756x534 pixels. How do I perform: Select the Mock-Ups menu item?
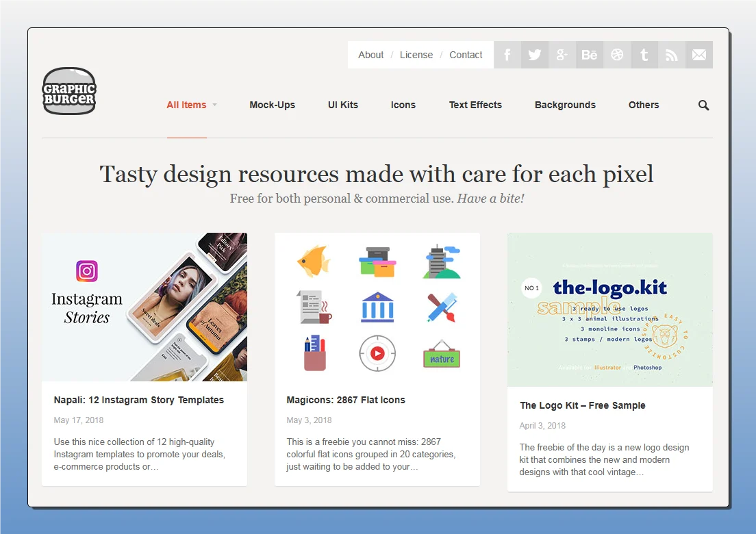click(x=272, y=105)
